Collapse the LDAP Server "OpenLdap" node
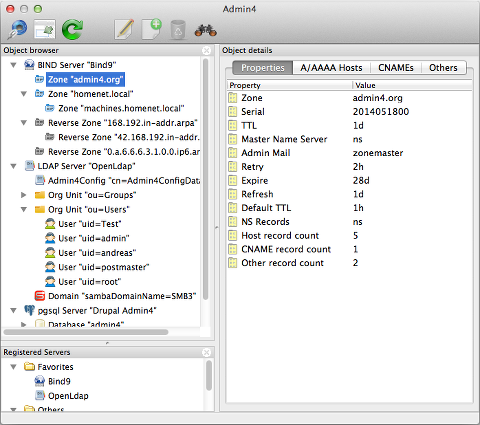 pos(13,166)
